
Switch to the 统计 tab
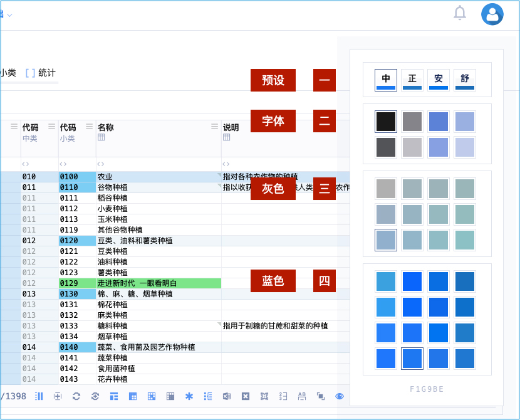[x=46, y=71]
